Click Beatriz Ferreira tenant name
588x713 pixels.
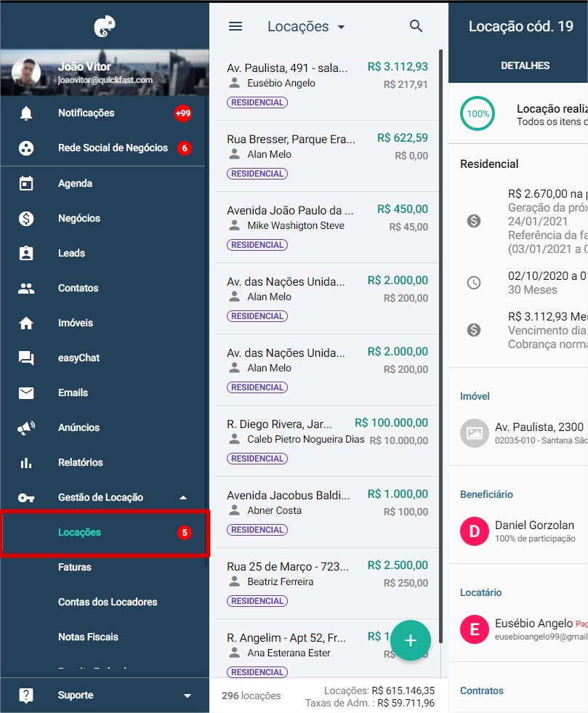(280, 581)
